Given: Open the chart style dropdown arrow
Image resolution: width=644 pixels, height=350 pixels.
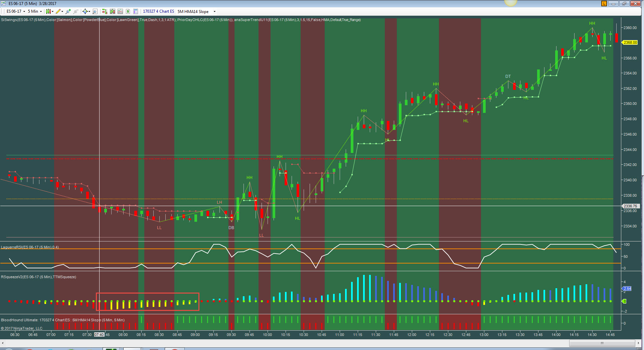Looking at the screenshot, I should pyautogui.click(x=52, y=12).
